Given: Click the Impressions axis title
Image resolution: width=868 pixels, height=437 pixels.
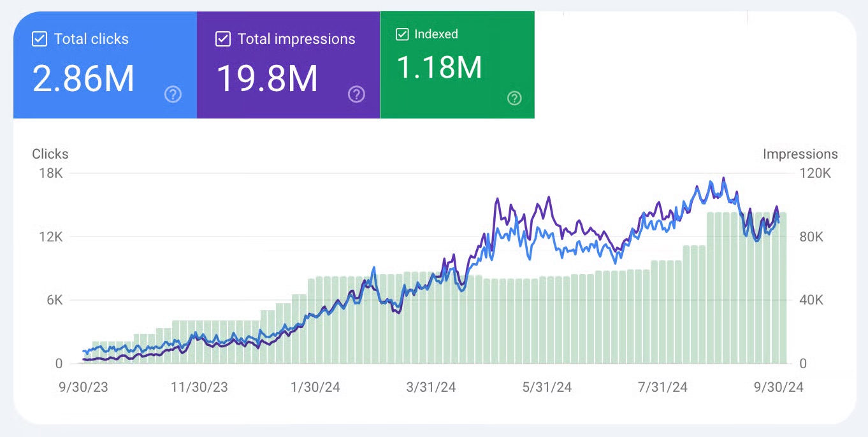Looking at the screenshot, I should [x=800, y=154].
